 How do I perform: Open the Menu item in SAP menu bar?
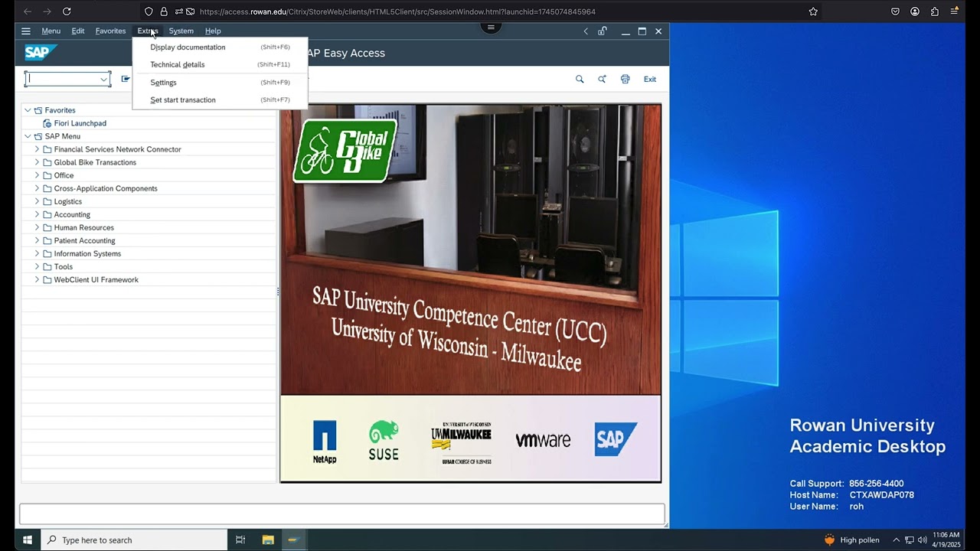point(51,31)
